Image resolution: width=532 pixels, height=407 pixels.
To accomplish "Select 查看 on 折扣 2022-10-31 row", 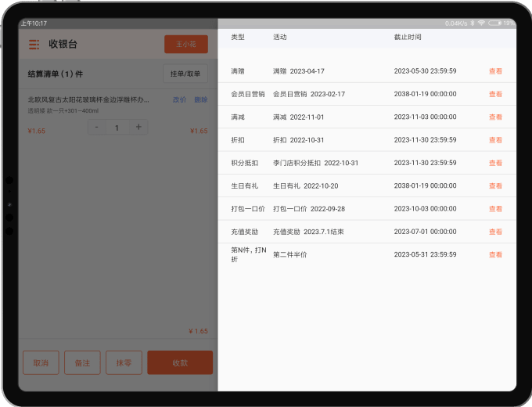I will (x=495, y=140).
